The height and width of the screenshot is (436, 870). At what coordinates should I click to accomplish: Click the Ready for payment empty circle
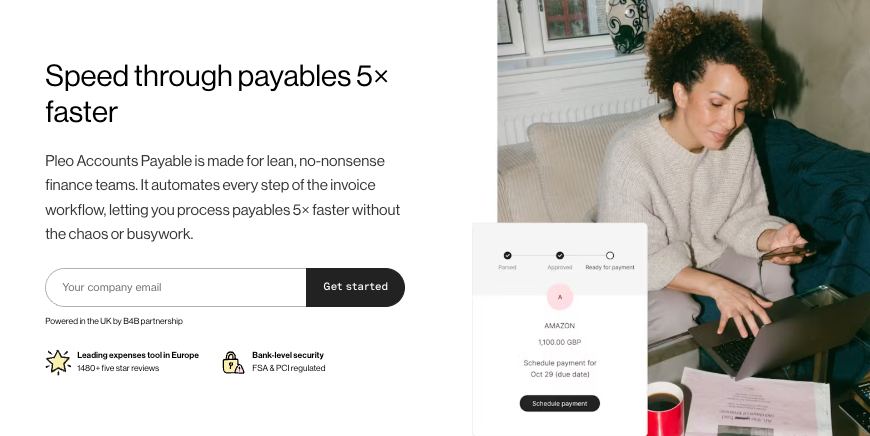coord(610,255)
